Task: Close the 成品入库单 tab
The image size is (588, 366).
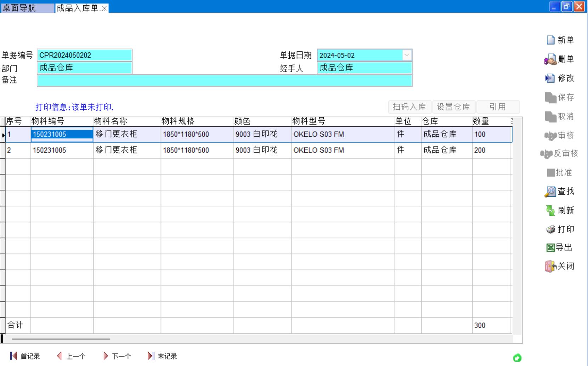Action: pos(104,8)
